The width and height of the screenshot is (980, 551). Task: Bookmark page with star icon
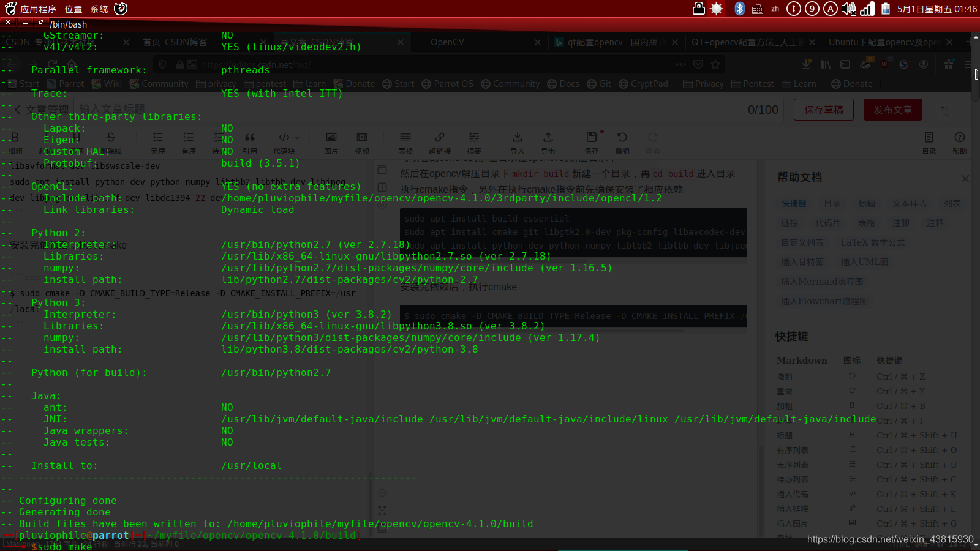click(x=715, y=64)
